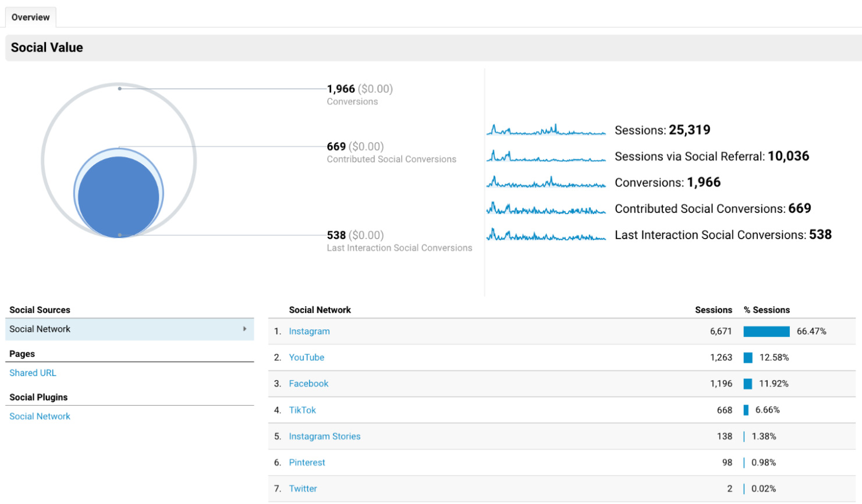The height and width of the screenshot is (504, 862).
Task: Open Social Network under Social Plugins
Action: coord(39,416)
